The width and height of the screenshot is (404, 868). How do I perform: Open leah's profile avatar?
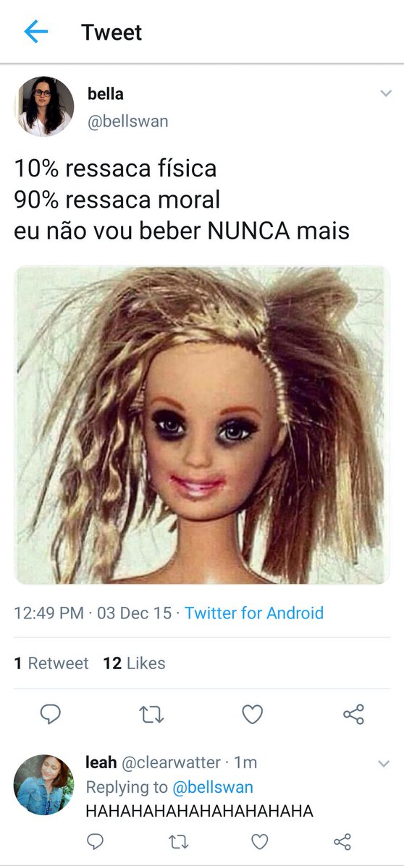click(43, 785)
